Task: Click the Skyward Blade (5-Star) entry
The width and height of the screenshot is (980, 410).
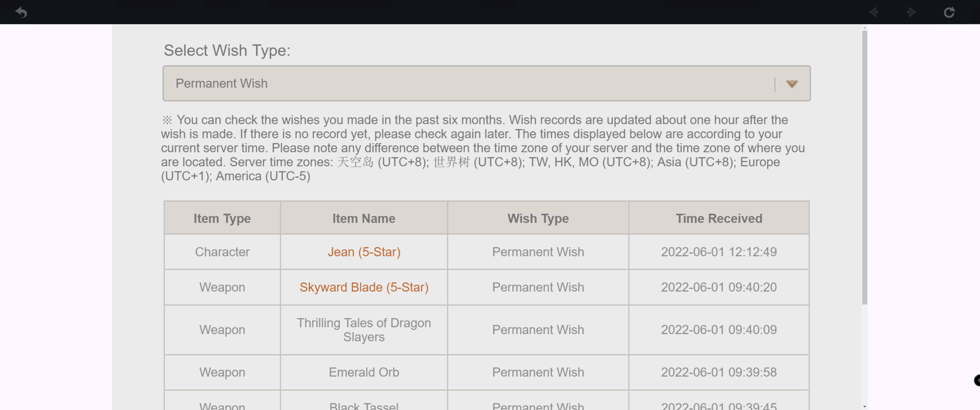Action: (364, 287)
